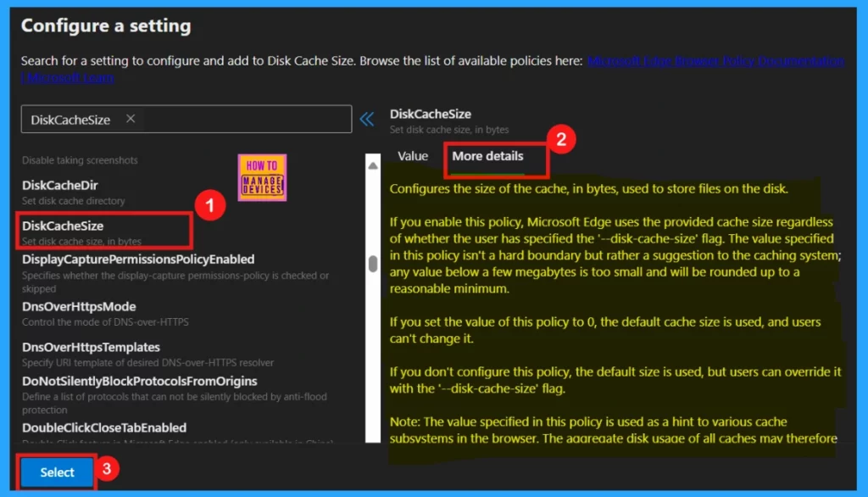Click 'Set disk cache size, in bytes' subtitle in details pane
Screen dimensions: 868x497
449,130
